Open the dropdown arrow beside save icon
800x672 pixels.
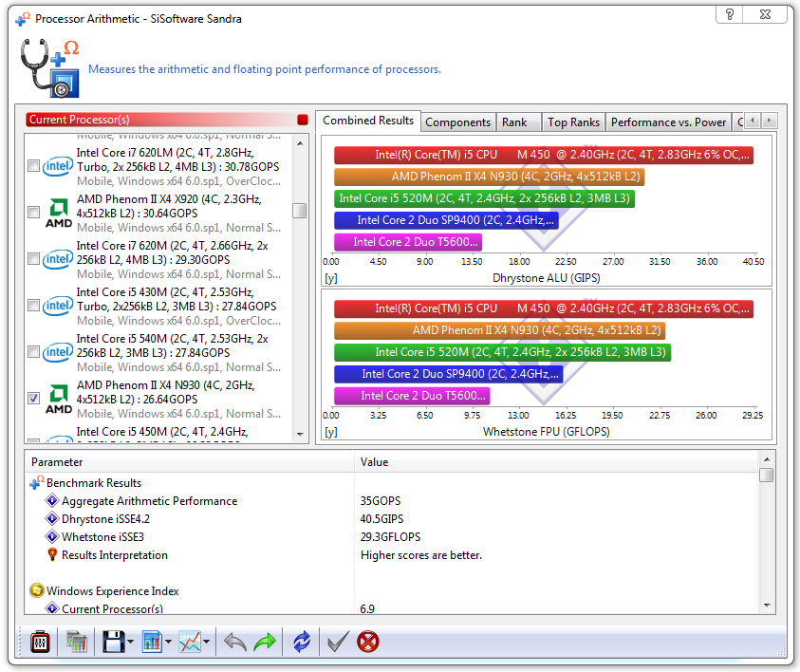(131, 642)
